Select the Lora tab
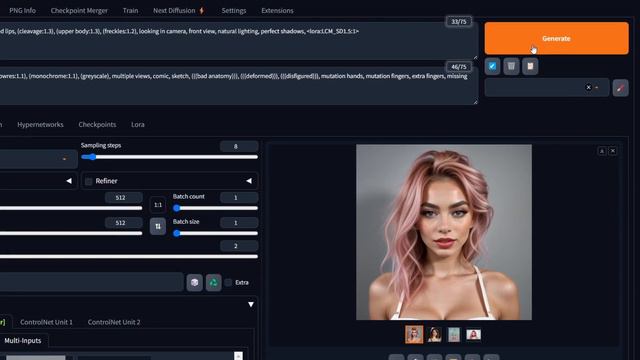Viewport: 640px width, 360px height. click(x=138, y=124)
